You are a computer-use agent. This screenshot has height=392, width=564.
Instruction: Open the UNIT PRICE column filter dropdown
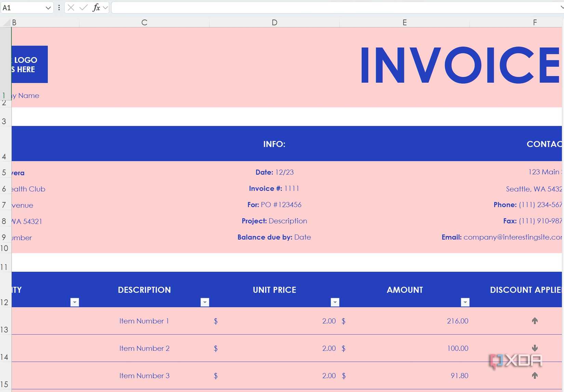[x=335, y=302]
